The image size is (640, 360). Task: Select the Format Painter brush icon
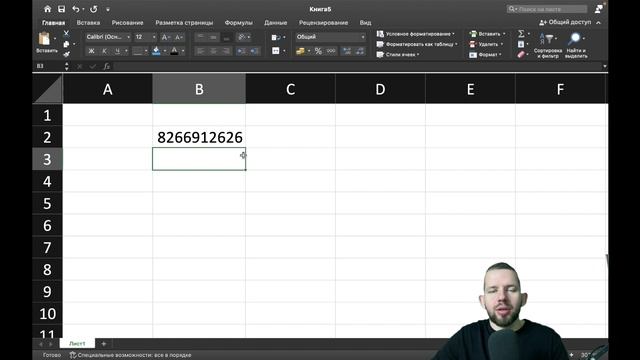tap(66, 54)
